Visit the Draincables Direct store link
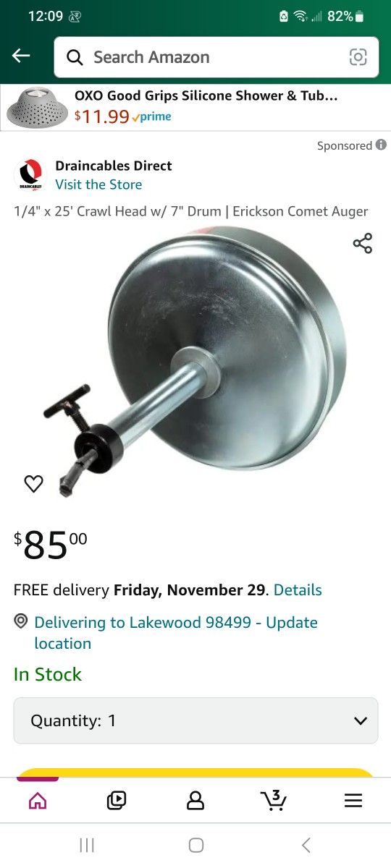 coord(98,184)
